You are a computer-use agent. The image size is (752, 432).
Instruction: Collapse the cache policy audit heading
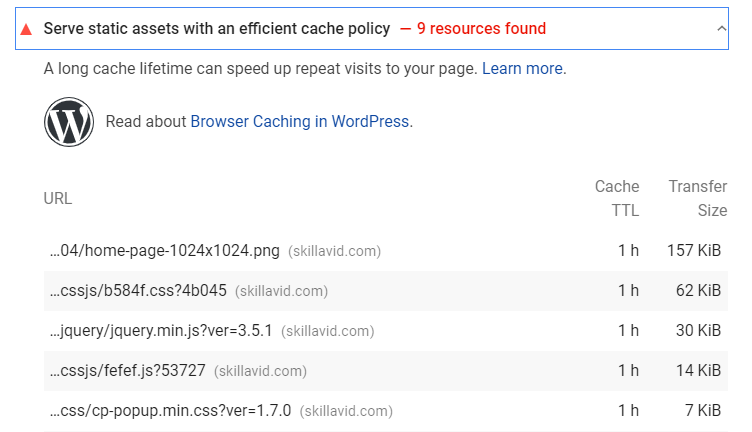(x=372, y=28)
